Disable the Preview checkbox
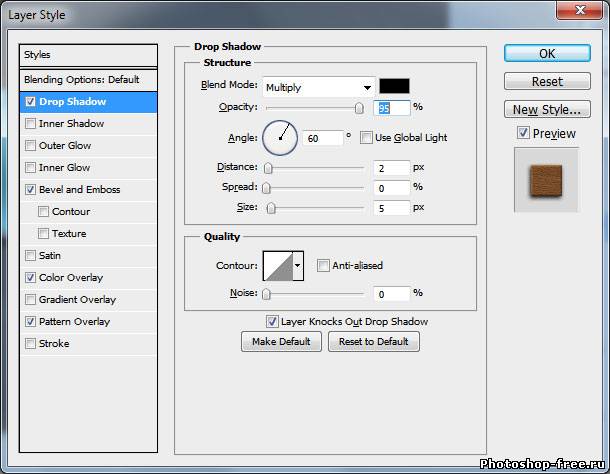 click(523, 133)
